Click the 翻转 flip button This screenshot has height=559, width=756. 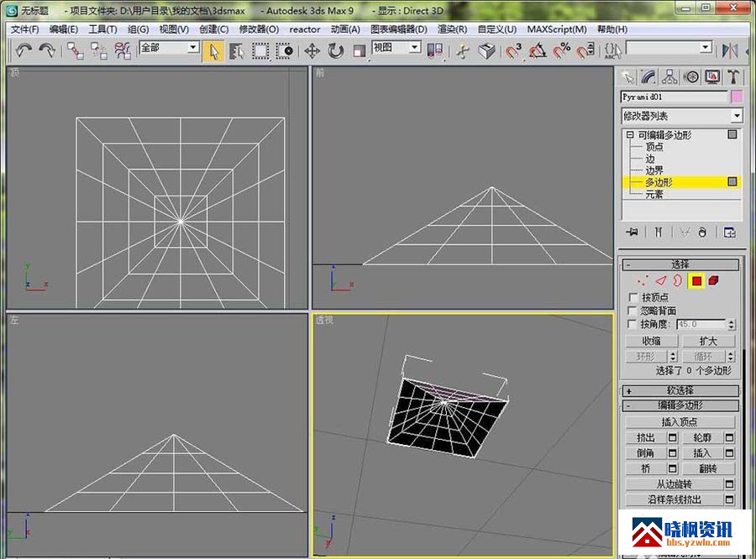[708, 468]
